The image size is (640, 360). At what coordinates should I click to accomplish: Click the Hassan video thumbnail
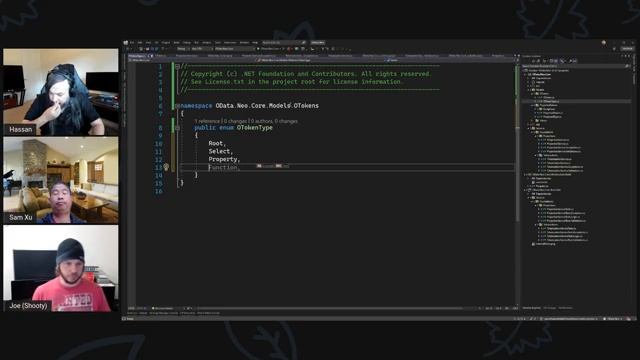(x=61, y=92)
